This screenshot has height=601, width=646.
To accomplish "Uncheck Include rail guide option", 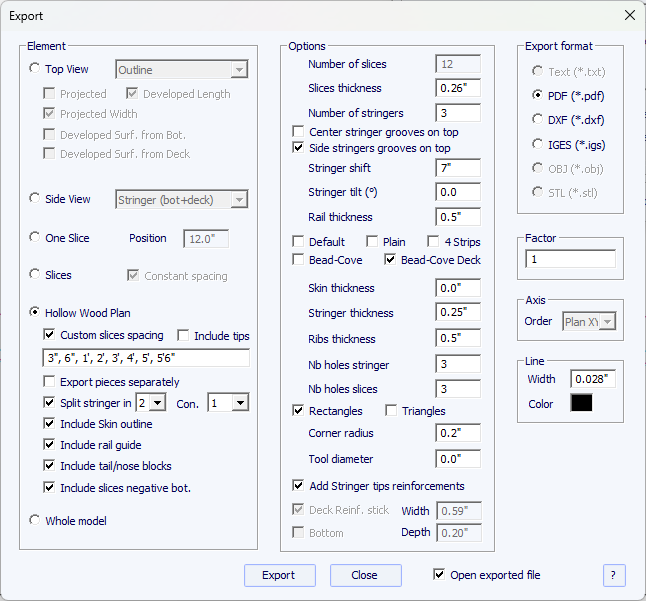I will click(50, 445).
